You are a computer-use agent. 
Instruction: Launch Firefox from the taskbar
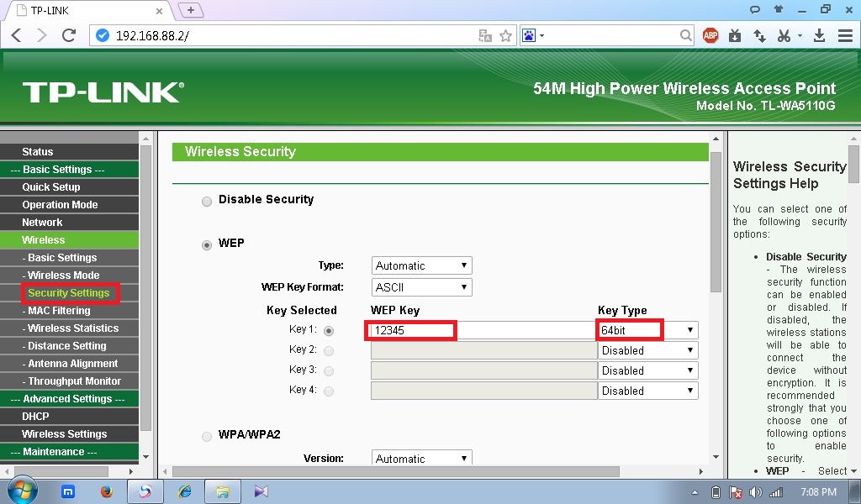pos(107,491)
